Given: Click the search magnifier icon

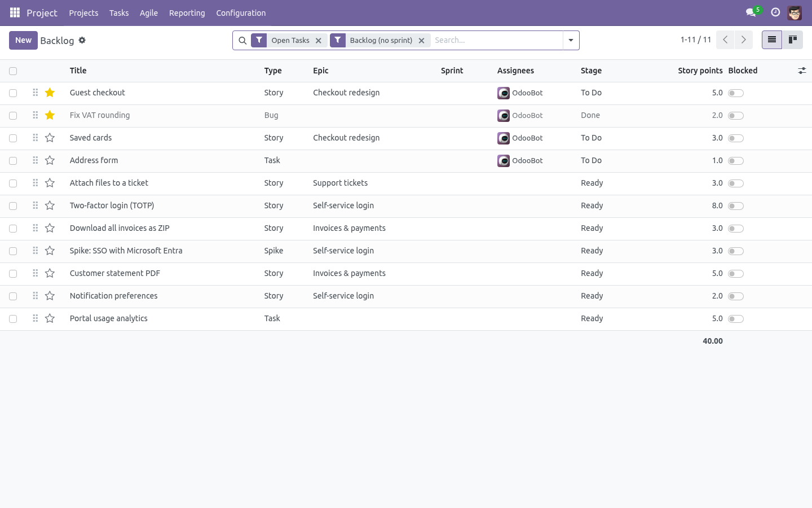Looking at the screenshot, I should click(x=242, y=40).
